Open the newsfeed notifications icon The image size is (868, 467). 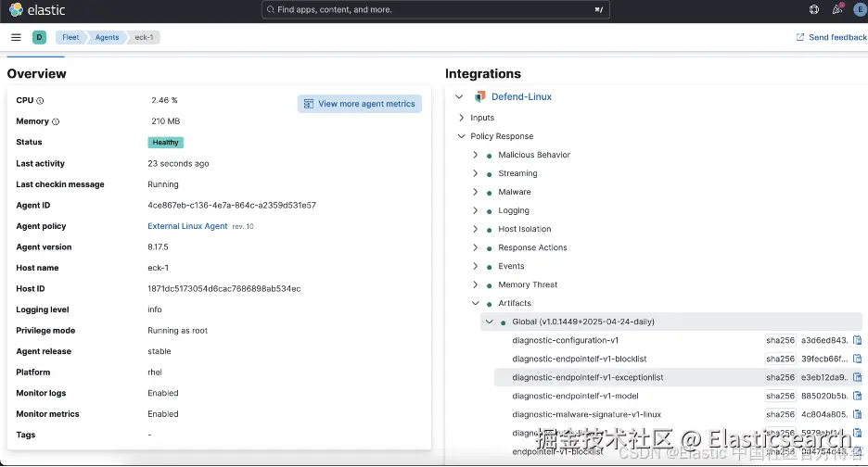tap(837, 9)
